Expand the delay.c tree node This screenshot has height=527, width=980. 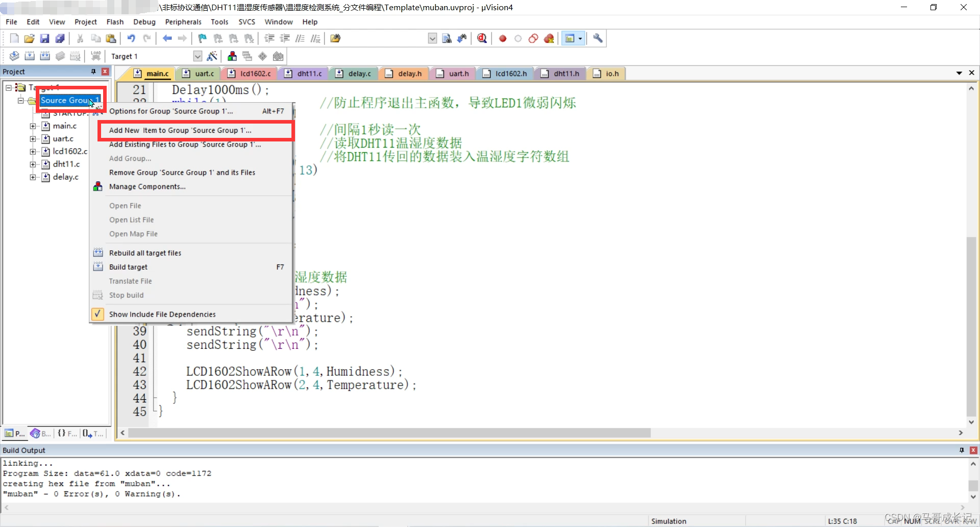33,177
